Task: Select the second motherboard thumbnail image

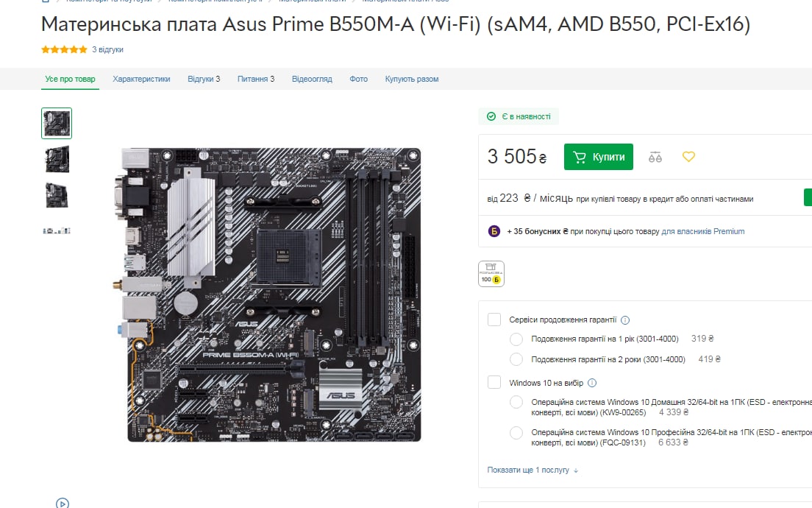Action: point(57,159)
